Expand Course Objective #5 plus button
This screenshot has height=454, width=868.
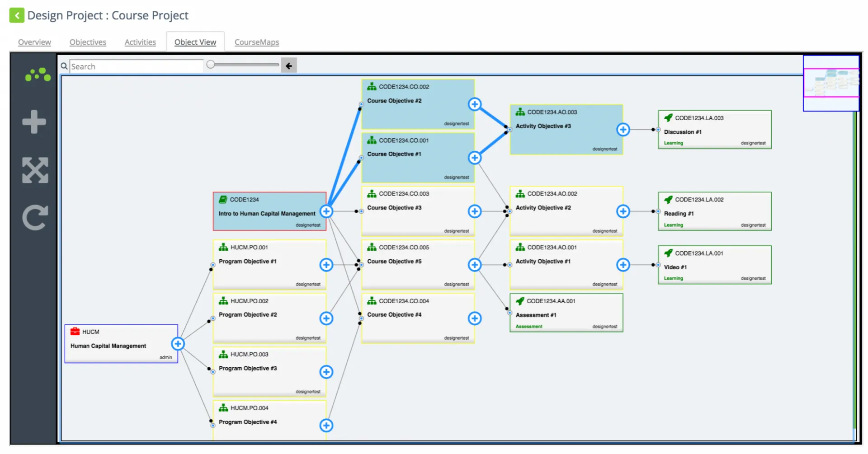(475, 265)
